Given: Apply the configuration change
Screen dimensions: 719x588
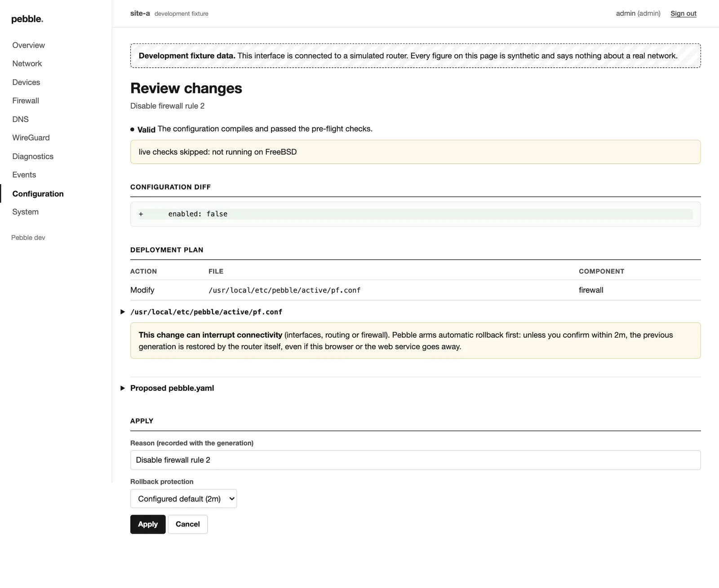Looking at the screenshot, I should point(148,524).
